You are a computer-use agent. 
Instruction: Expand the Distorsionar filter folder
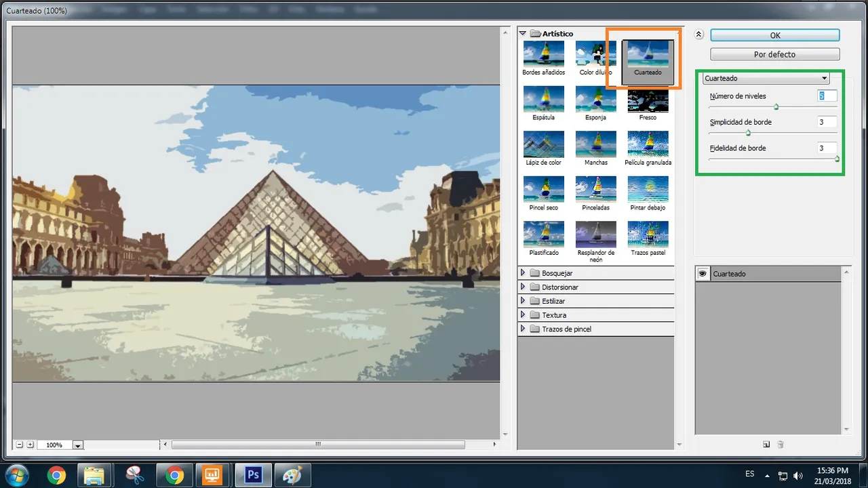[523, 287]
